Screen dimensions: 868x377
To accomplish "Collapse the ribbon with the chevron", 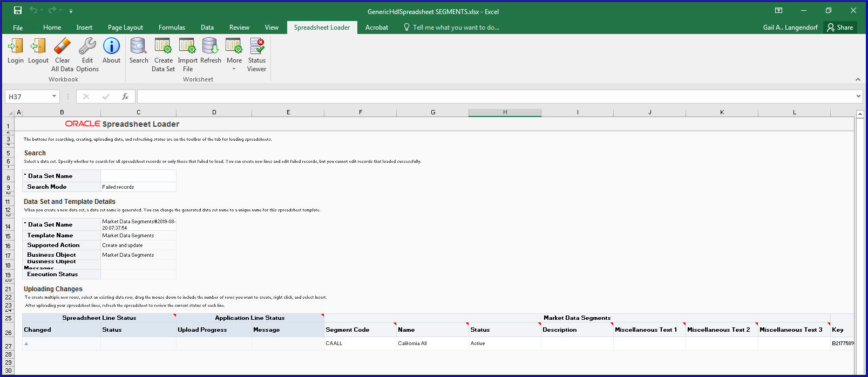I will click(x=858, y=79).
